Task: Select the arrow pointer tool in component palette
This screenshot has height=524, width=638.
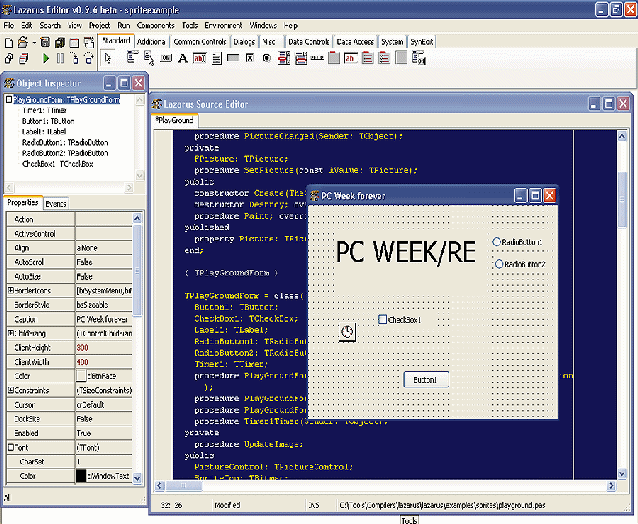Action: click(x=107, y=58)
